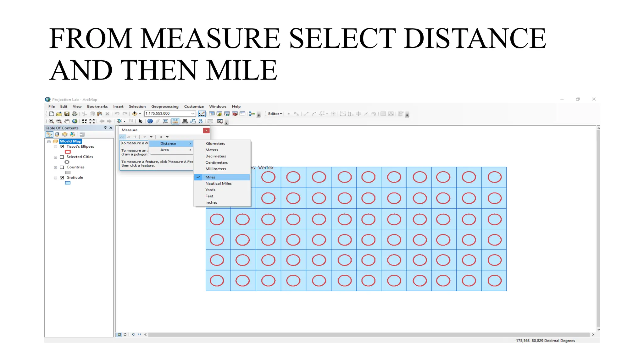Open the map scale dropdown list
Image resolution: width=644 pixels, height=362 pixels.
(193, 113)
